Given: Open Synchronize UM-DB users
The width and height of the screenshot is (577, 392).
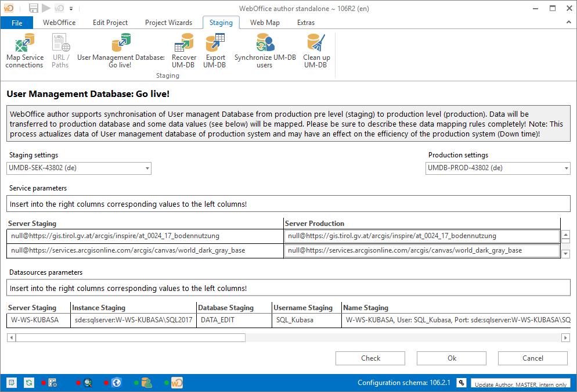Looking at the screenshot, I should coord(264,49).
